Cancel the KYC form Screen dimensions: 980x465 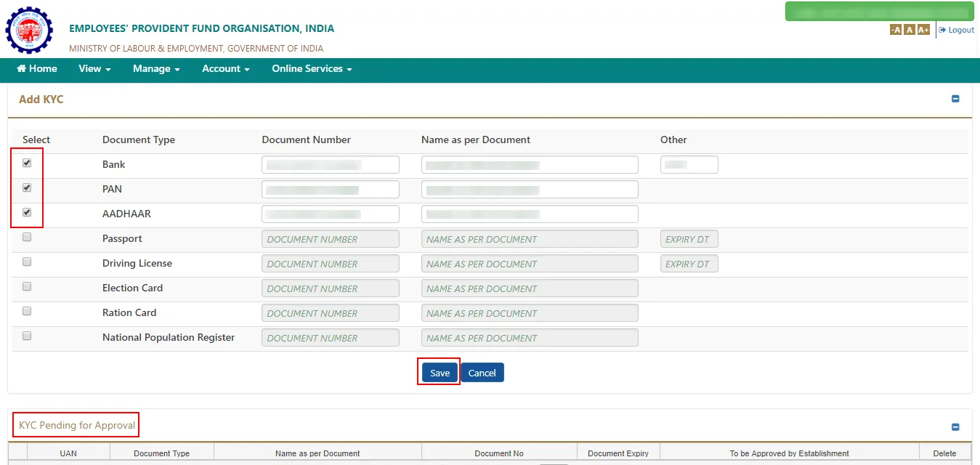pyautogui.click(x=482, y=373)
